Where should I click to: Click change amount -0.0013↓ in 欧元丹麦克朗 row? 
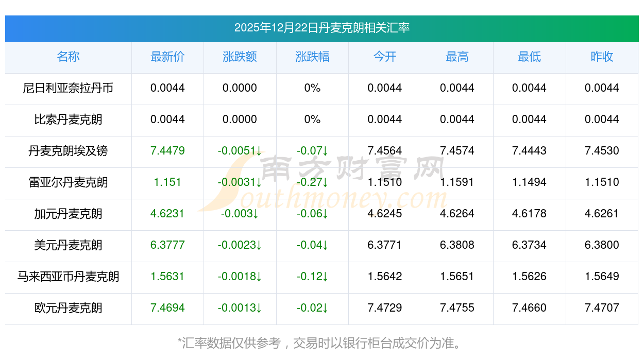tap(240, 308)
